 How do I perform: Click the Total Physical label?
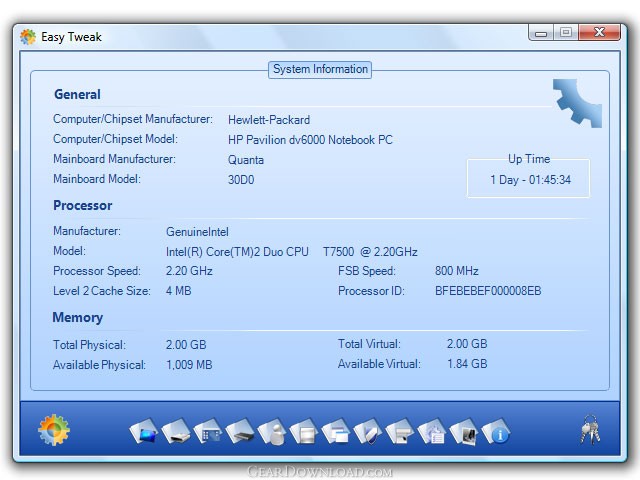pos(89,345)
